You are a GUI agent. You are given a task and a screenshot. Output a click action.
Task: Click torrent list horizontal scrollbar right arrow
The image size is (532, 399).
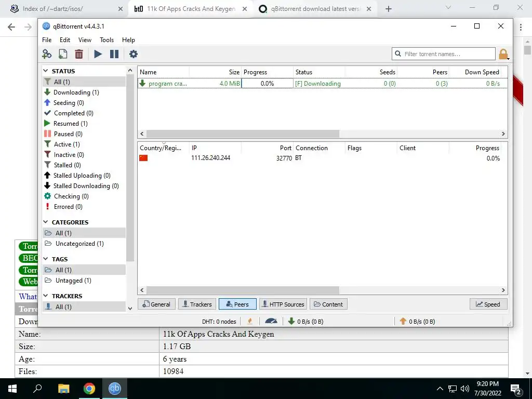(x=503, y=134)
